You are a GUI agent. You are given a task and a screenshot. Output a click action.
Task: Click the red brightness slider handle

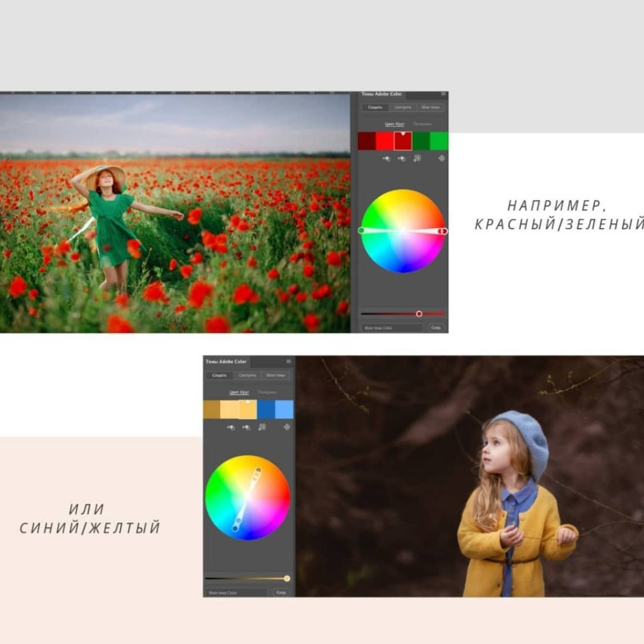point(419,314)
